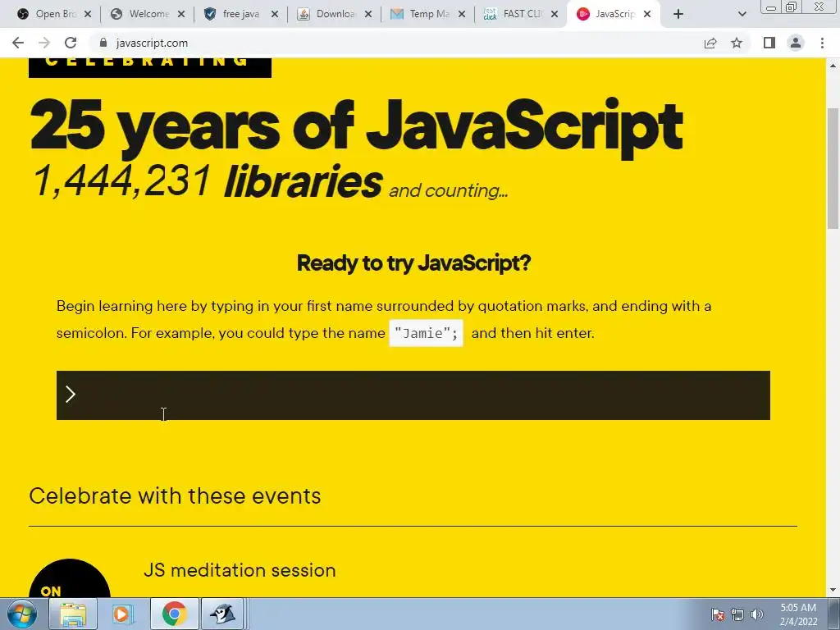840x630 pixels.
Task: Click the Ready to try JavaScript? heading
Action: click(413, 263)
